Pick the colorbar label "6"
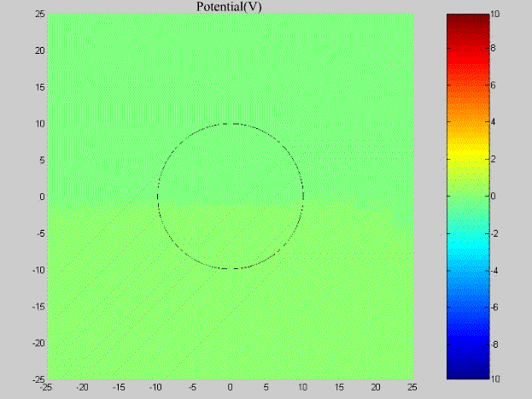Image resolution: width=532 pixels, height=399 pixels. [x=493, y=85]
